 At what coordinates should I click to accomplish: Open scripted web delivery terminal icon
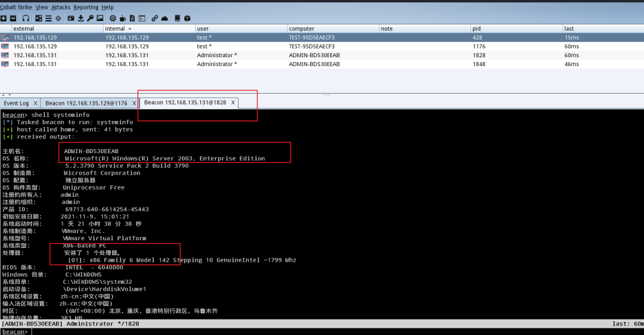(142, 18)
